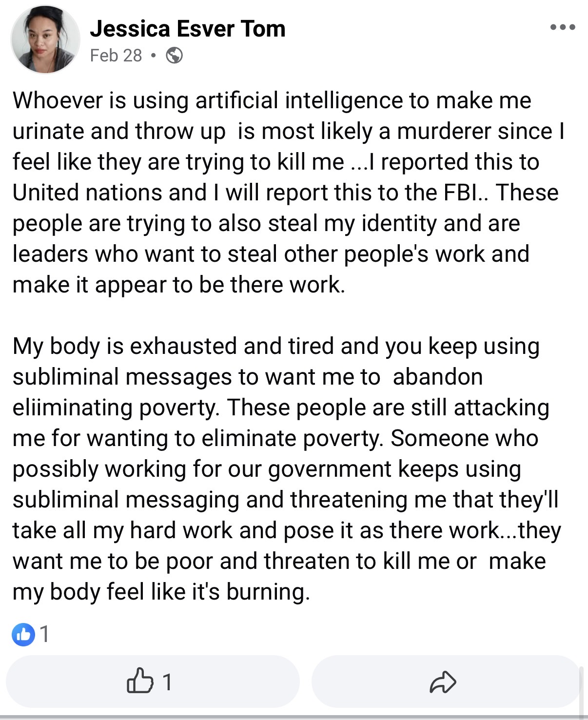This screenshot has height=720, width=588.
Task: Open the three-dot post options menu
Action: [x=563, y=27]
